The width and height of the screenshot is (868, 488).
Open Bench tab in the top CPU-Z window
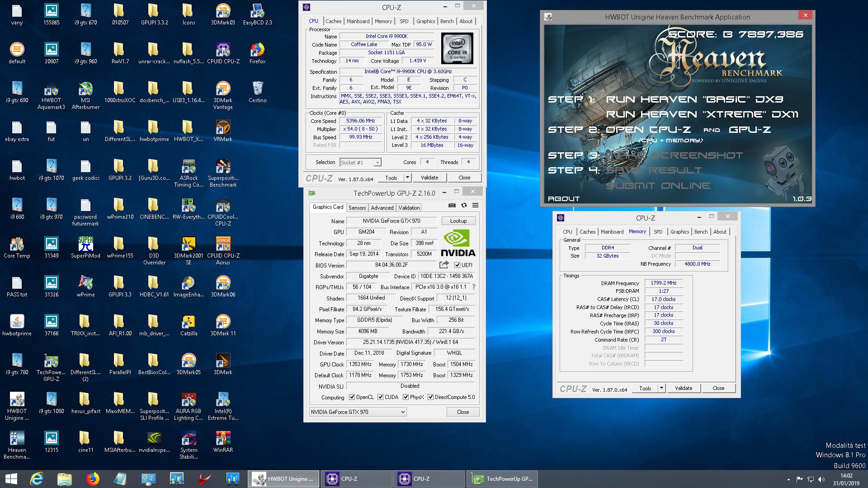pos(447,21)
